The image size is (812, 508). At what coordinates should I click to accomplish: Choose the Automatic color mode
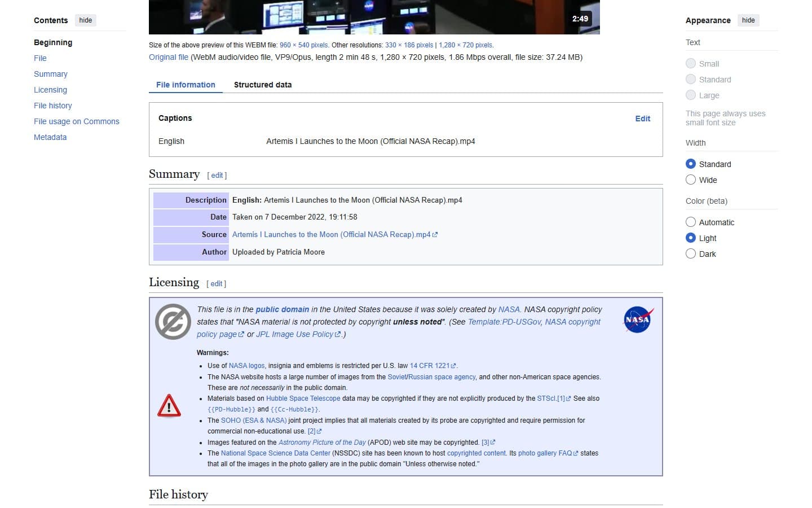691,222
